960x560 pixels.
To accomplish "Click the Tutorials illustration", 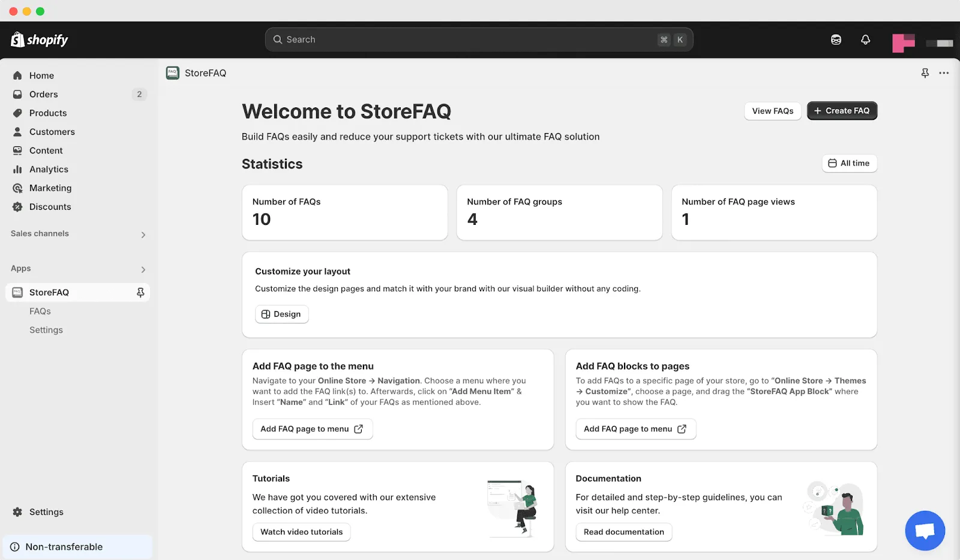I will [x=512, y=508].
